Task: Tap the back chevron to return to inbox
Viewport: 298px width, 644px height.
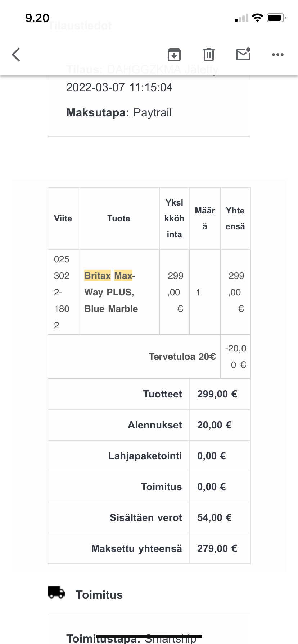Action: pyautogui.click(x=16, y=54)
